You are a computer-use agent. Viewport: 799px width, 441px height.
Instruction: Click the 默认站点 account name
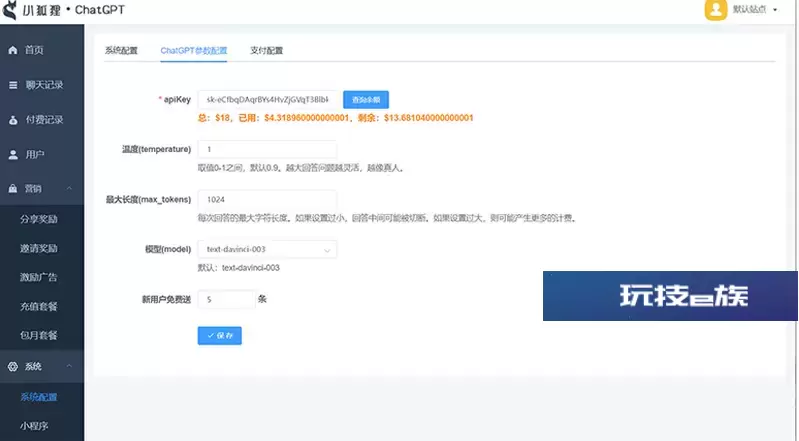[749, 9]
